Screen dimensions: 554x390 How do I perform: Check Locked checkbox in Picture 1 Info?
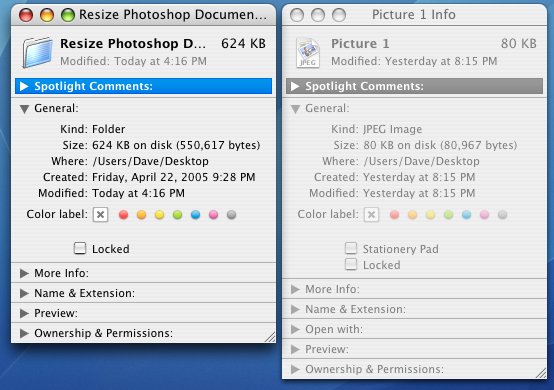pyautogui.click(x=351, y=264)
